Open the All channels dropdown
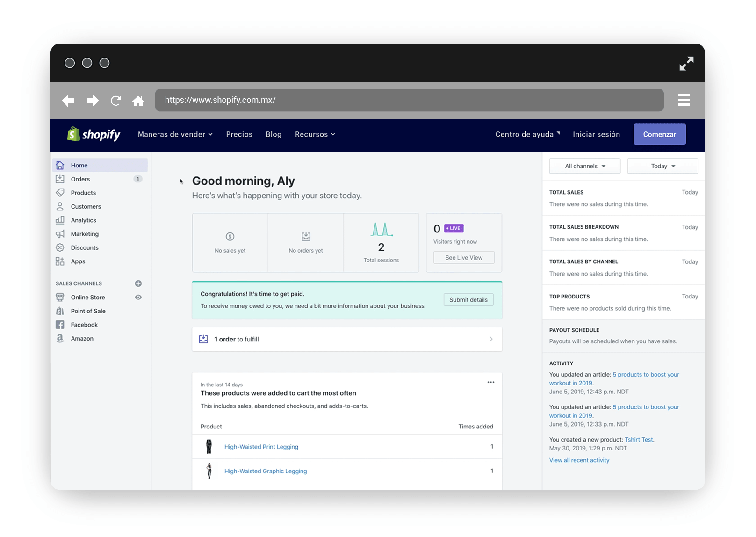 pyautogui.click(x=585, y=166)
